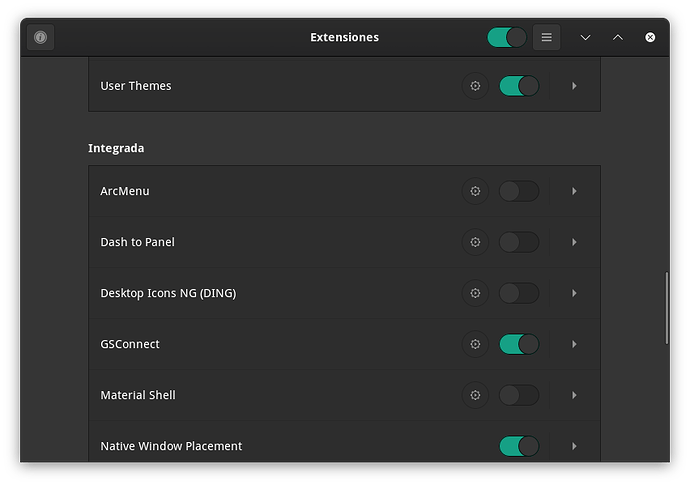Viewport: 690px width, 485px height.
Task: Click the vertical scrollbar handle
Action: coord(667,308)
